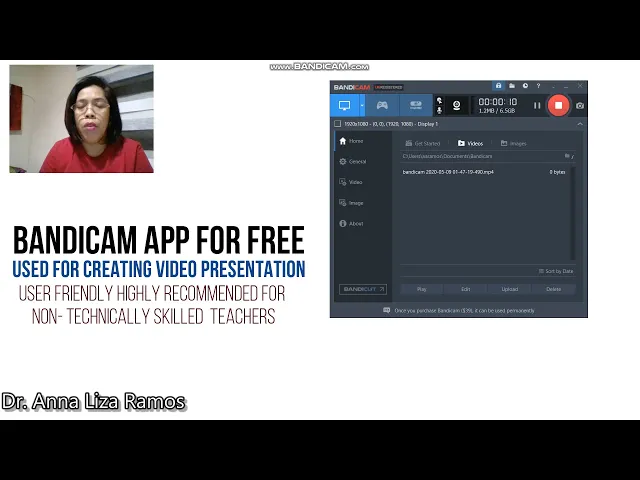Toggle webcam overlay icon

(x=457, y=106)
